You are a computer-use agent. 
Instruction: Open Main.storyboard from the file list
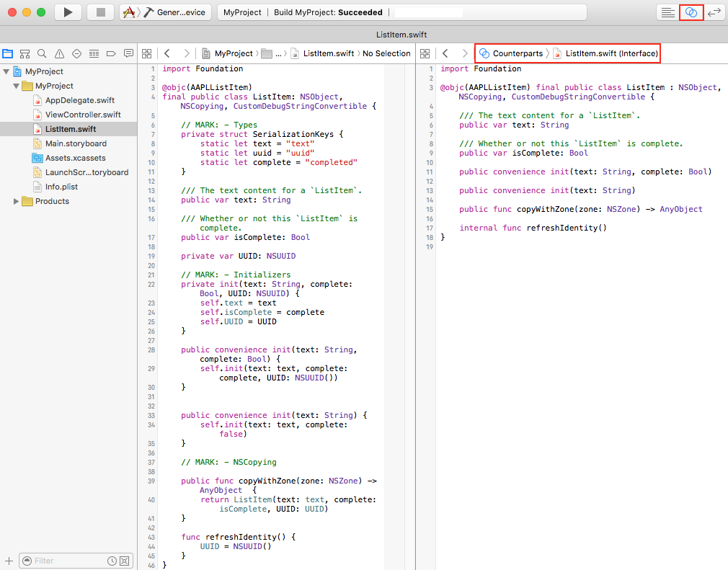[x=76, y=143]
